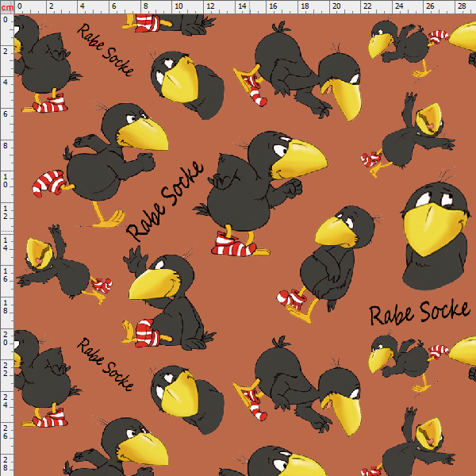Click the 24 mark on vertical ruler

coord(6,401)
